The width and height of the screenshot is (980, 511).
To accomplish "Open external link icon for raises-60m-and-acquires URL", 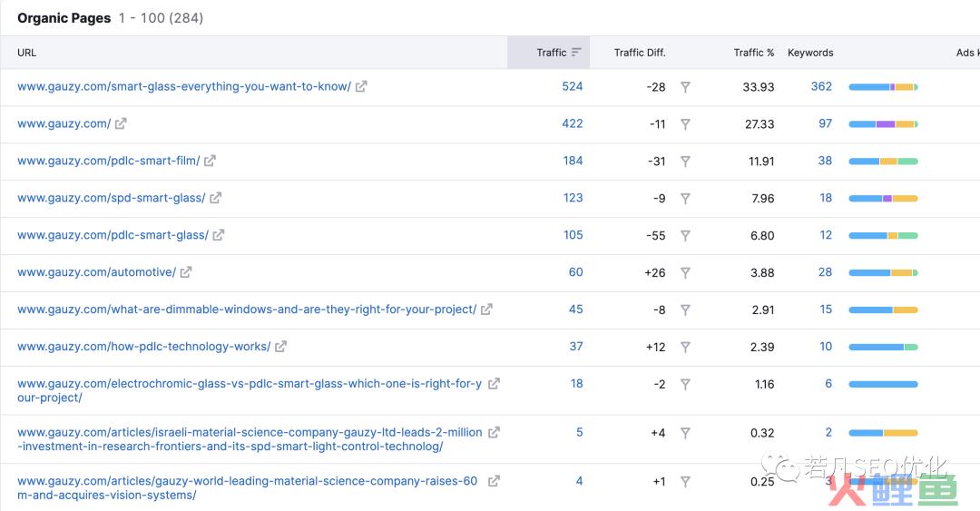I will tap(494, 481).
